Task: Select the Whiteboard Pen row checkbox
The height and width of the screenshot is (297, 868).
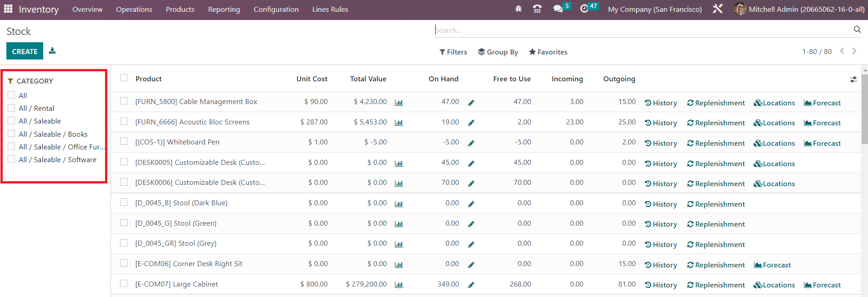Action: 124,142
